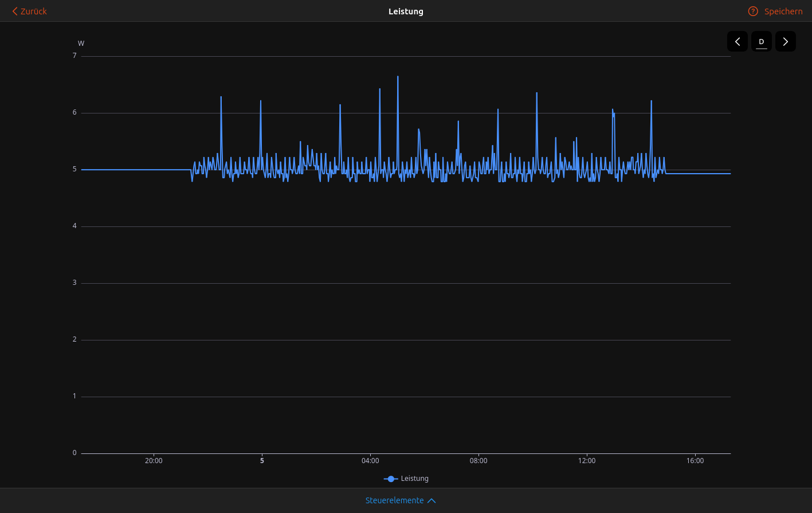This screenshot has height=513, width=812.
Task: Click the Leistung page title
Action: [x=406, y=11]
